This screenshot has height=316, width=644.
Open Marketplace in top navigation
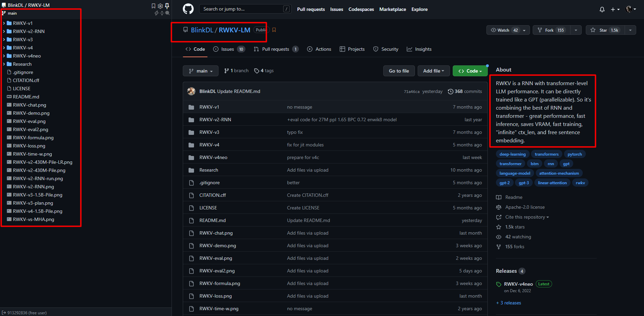393,9
